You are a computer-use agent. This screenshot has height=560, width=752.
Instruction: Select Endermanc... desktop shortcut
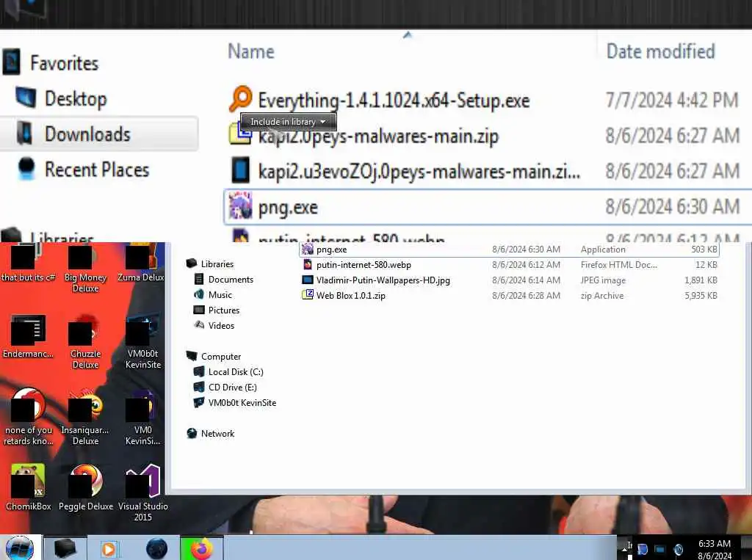(28, 337)
